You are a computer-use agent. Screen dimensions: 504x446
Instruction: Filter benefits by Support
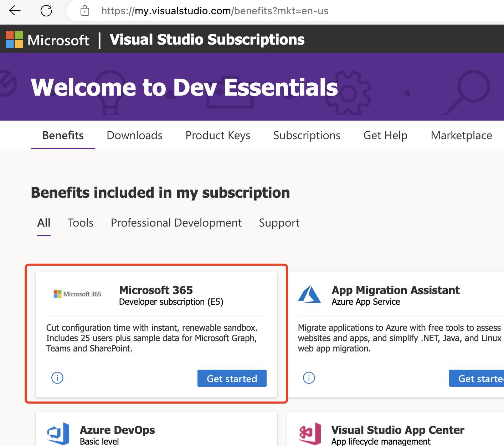(279, 223)
